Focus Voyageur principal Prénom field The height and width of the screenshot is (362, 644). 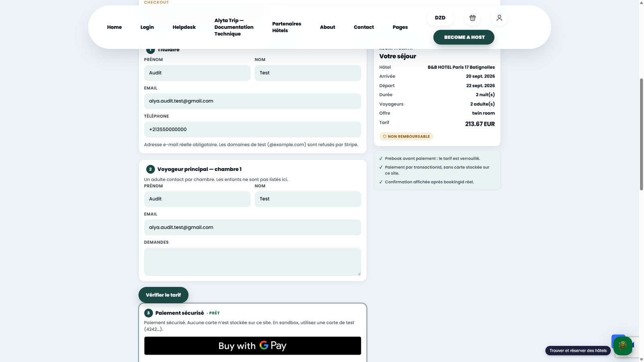[197, 199]
